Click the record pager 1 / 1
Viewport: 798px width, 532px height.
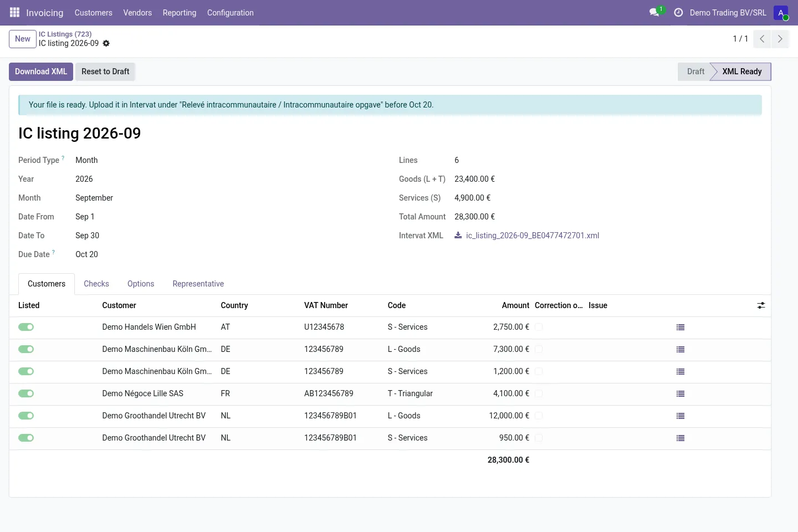740,39
